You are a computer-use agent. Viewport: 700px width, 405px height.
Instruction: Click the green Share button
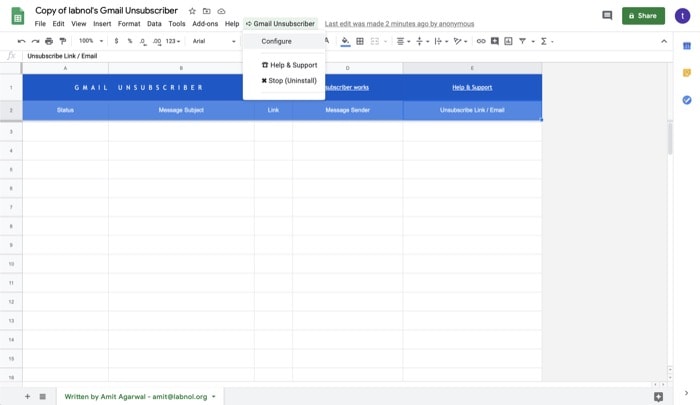pos(643,16)
